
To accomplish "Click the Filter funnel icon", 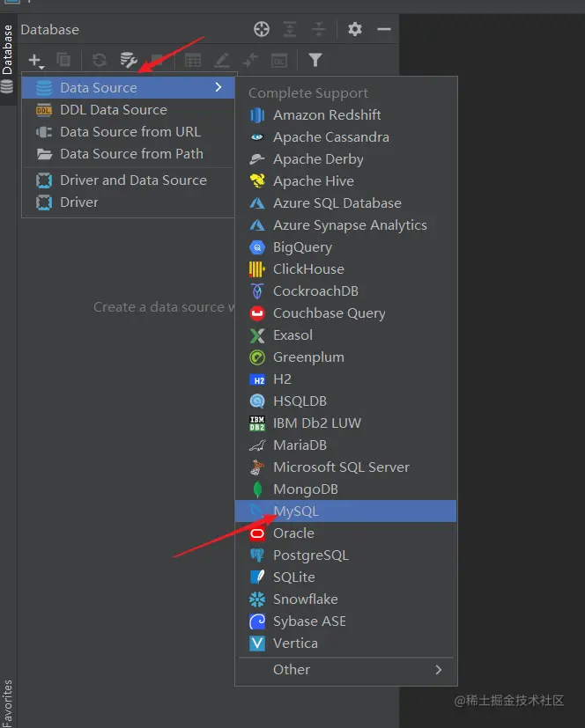I will click(315, 60).
